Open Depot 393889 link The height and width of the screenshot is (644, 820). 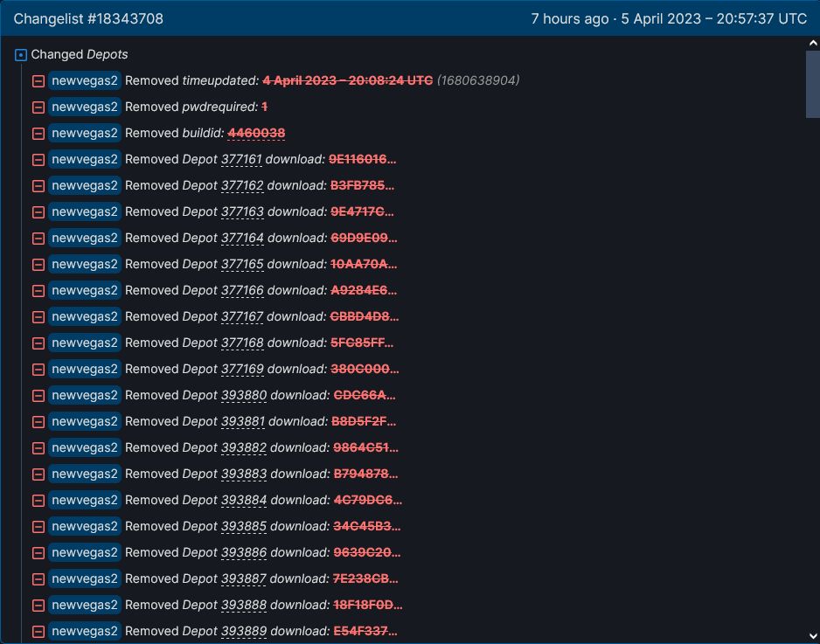(244, 631)
